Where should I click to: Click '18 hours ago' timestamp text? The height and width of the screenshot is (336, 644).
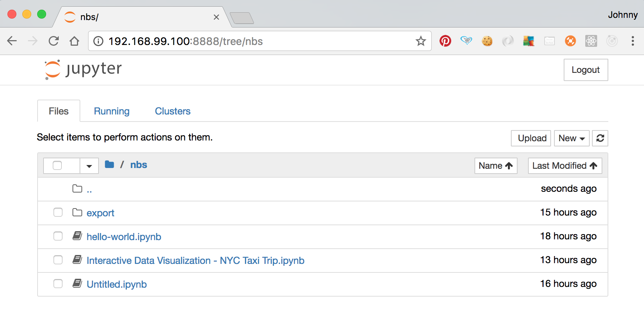coord(569,236)
